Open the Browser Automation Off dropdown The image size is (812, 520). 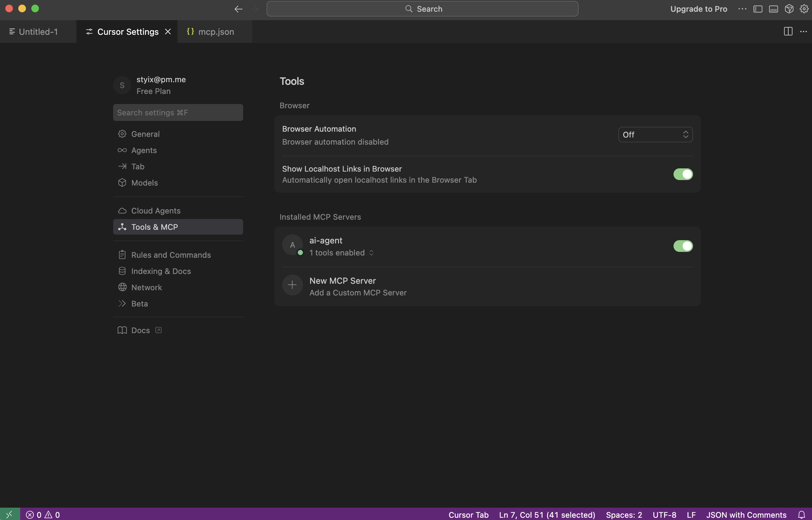655,135
